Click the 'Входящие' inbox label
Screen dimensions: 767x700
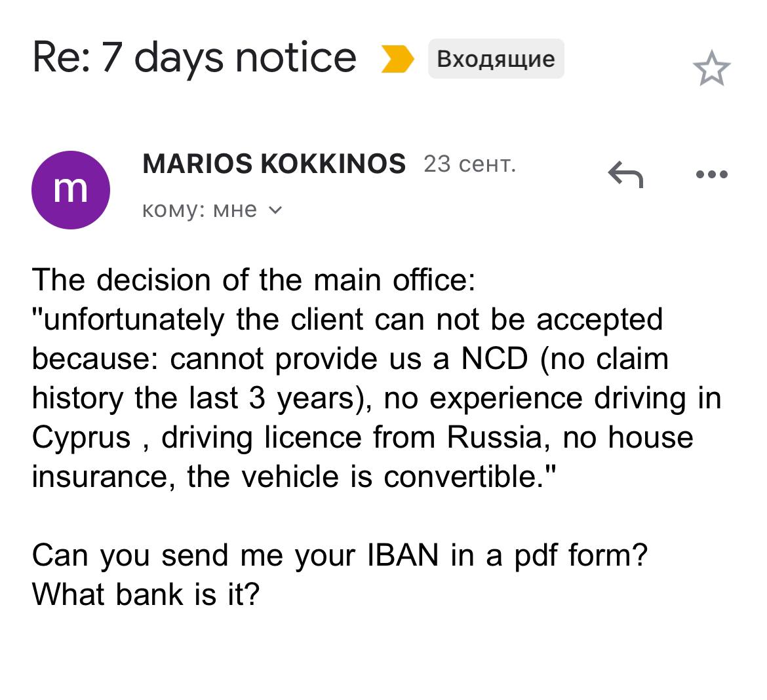pos(496,59)
